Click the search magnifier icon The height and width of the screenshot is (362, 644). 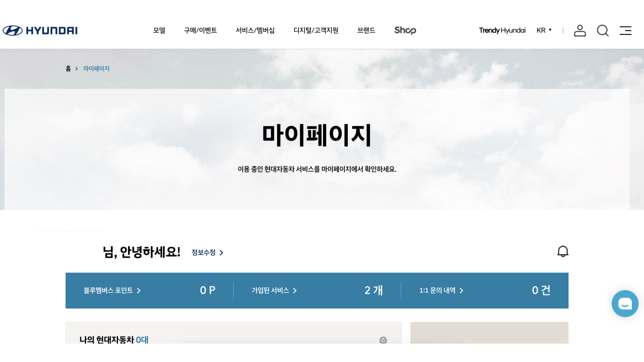tap(602, 31)
